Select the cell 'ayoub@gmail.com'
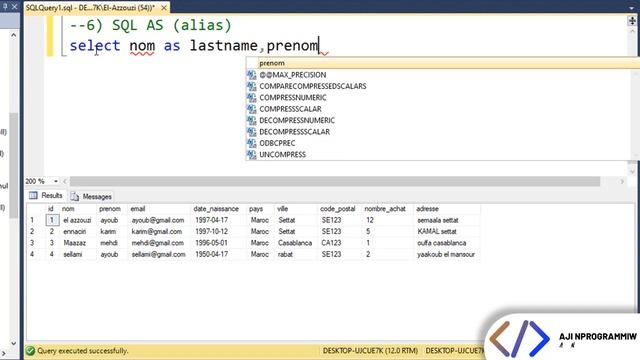The width and height of the screenshot is (640, 360). coord(158,220)
